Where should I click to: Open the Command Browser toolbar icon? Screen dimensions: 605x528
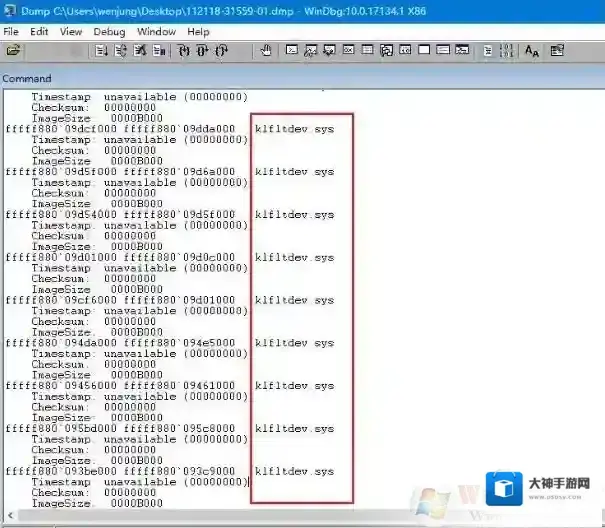tap(462, 50)
